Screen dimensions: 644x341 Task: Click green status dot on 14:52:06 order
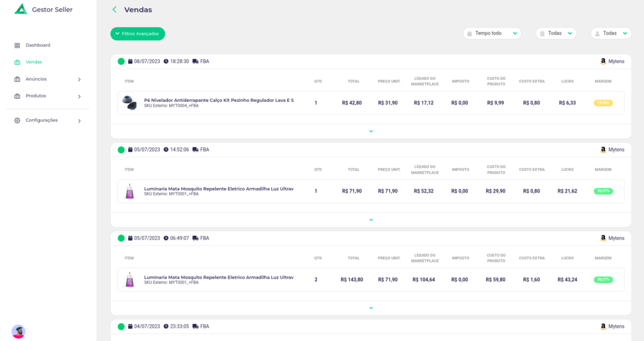pos(121,150)
